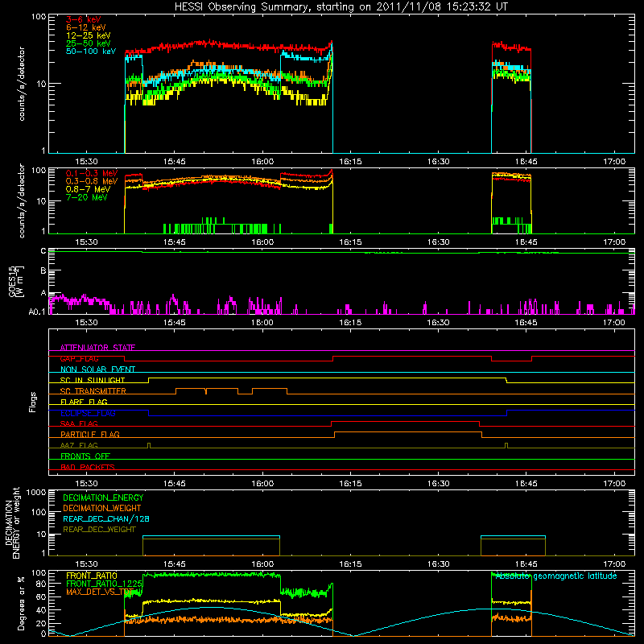Click the 7-20 MeV legend label
Image resolution: width=644 pixels, height=644 pixels.
86,197
